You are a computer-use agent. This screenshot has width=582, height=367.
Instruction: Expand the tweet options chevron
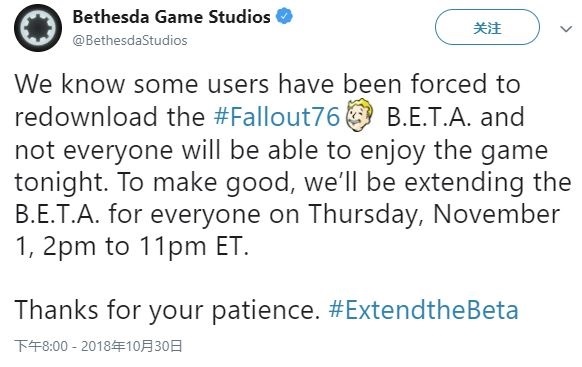566,29
